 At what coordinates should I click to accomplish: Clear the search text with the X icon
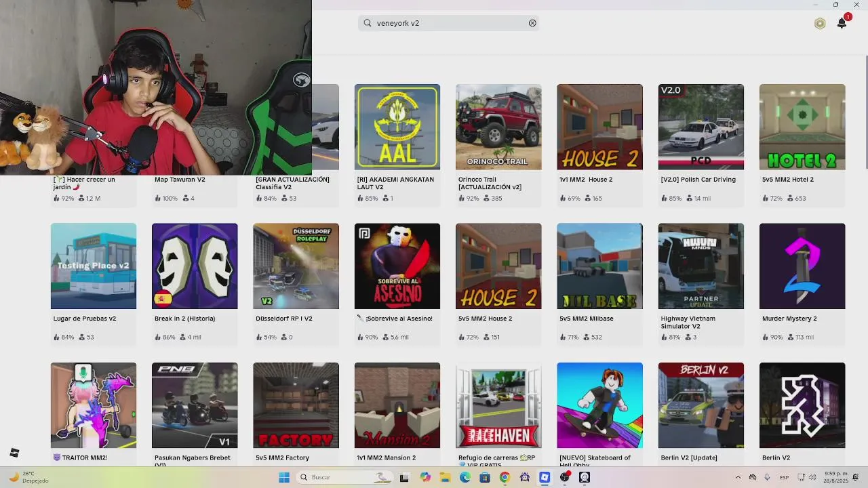532,23
